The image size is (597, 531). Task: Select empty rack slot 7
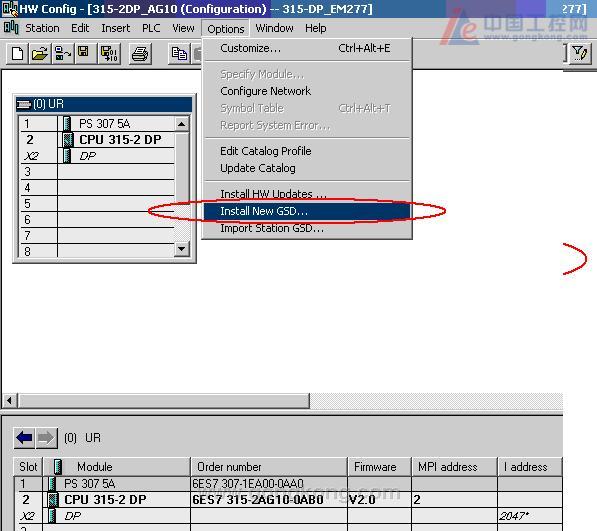pyautogui.click(x=97, y=235)
